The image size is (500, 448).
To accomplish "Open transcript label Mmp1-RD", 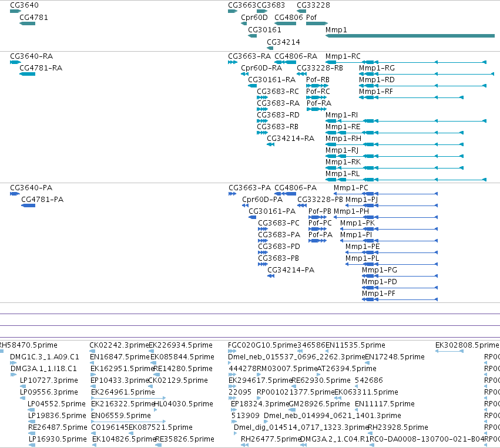I will [377, 80].
